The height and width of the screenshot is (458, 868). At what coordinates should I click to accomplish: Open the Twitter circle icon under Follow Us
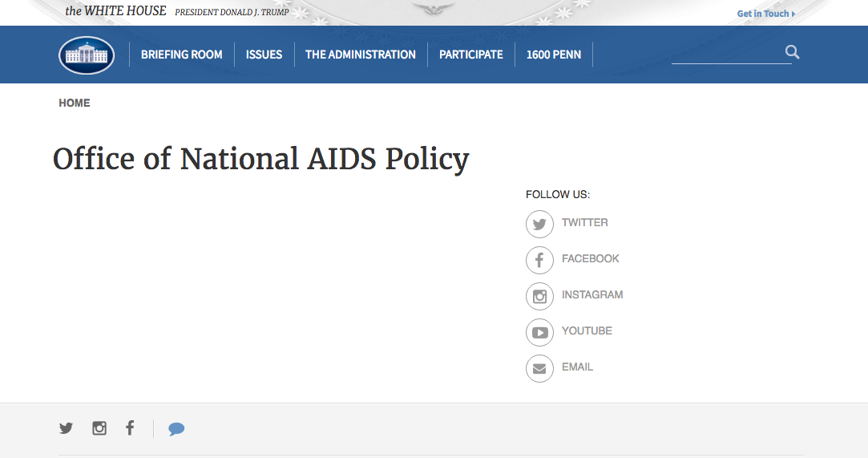pos(539,224)
